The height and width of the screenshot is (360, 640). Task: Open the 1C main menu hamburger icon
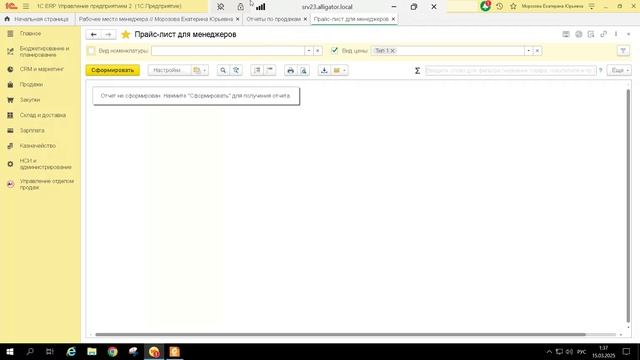(26, 6)
